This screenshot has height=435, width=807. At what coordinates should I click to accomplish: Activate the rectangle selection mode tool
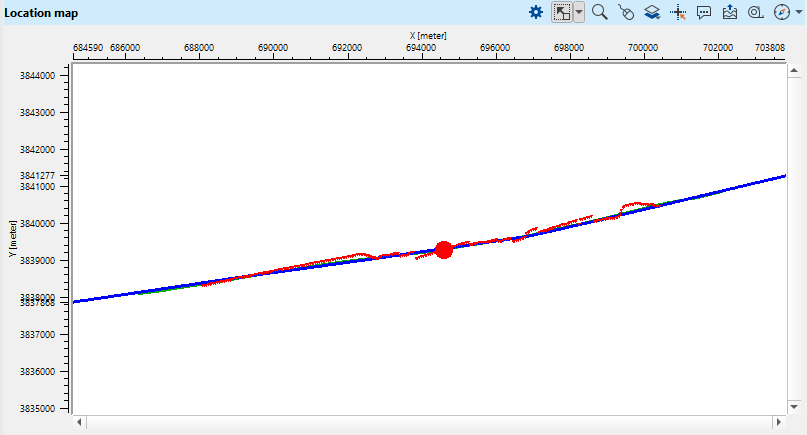[x=563, y=13]
